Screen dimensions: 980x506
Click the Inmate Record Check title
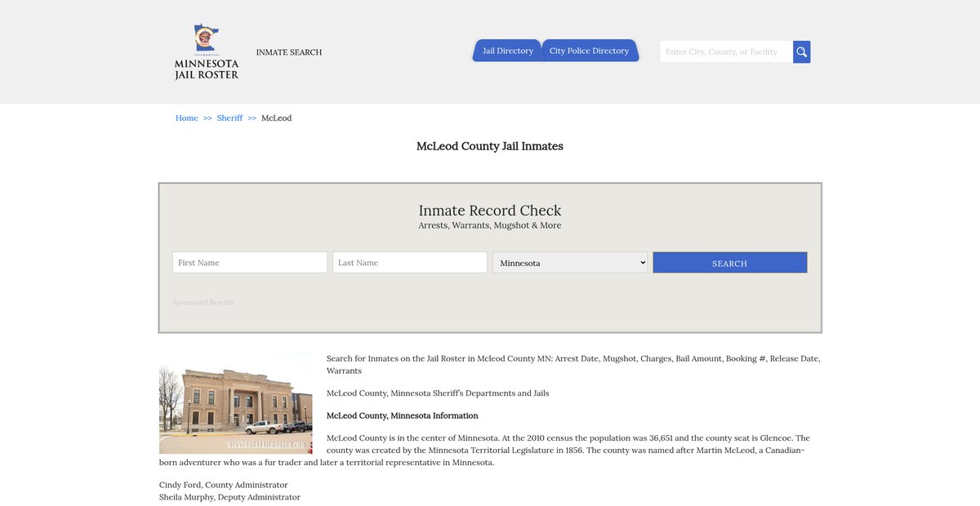point(490,211)
